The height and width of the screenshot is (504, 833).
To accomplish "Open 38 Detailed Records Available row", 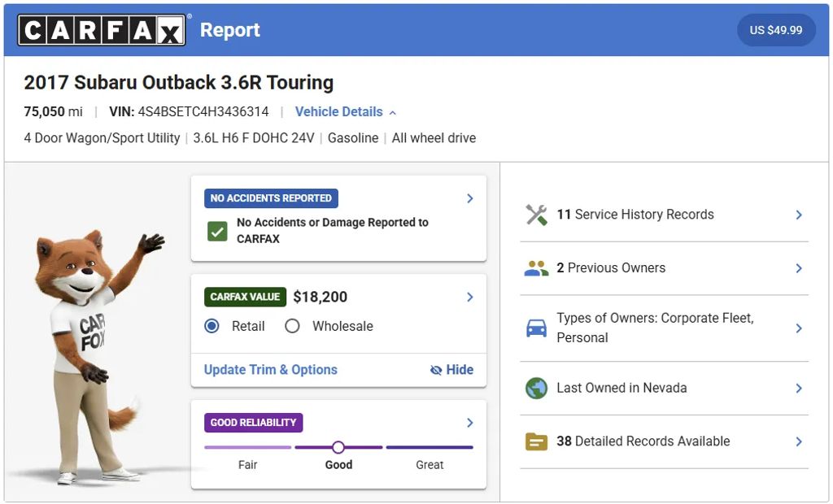I will click(x=664, y=441).
